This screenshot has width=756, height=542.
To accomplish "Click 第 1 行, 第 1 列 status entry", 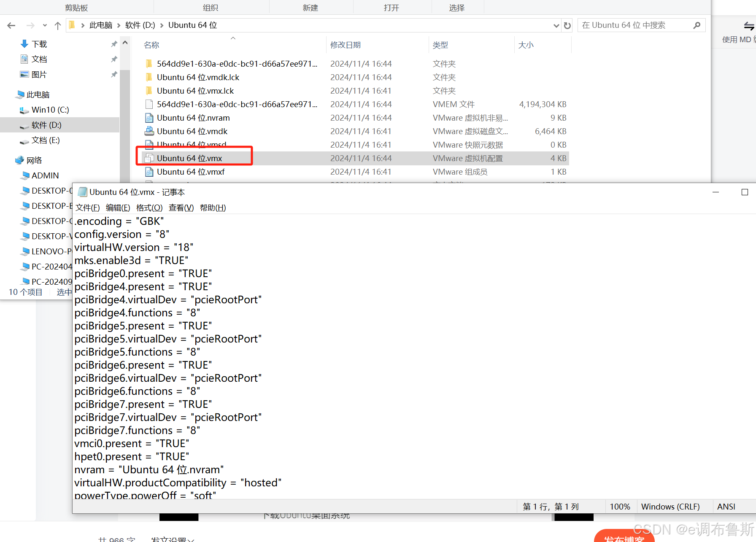I will click(551, 507).
